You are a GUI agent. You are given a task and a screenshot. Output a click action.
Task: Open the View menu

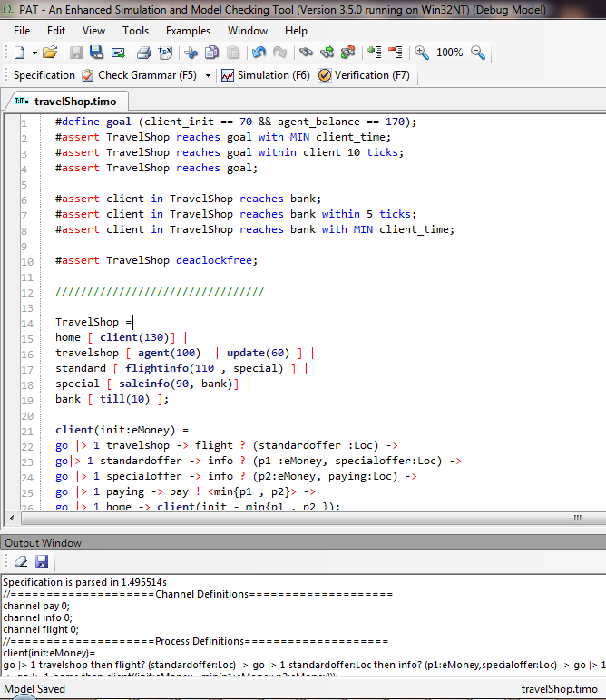pyautogui.click(x=93, y=31)
